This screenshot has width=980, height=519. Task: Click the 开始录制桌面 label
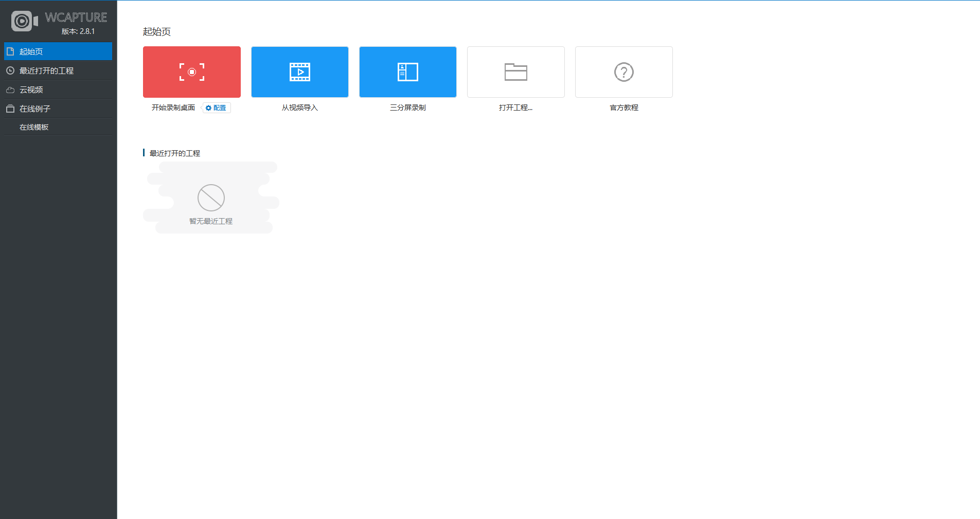tap(173, 108)
